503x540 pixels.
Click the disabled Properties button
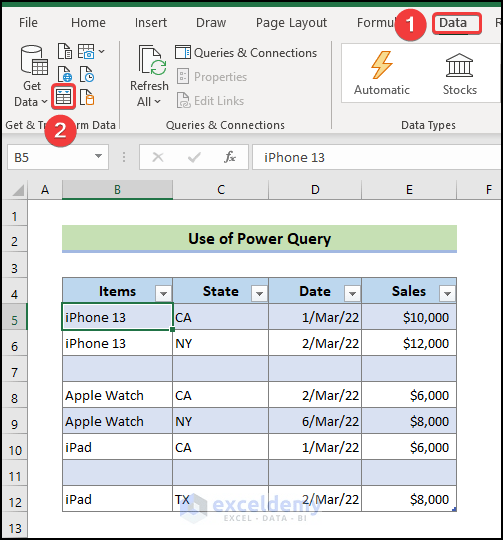coord(212,77)
